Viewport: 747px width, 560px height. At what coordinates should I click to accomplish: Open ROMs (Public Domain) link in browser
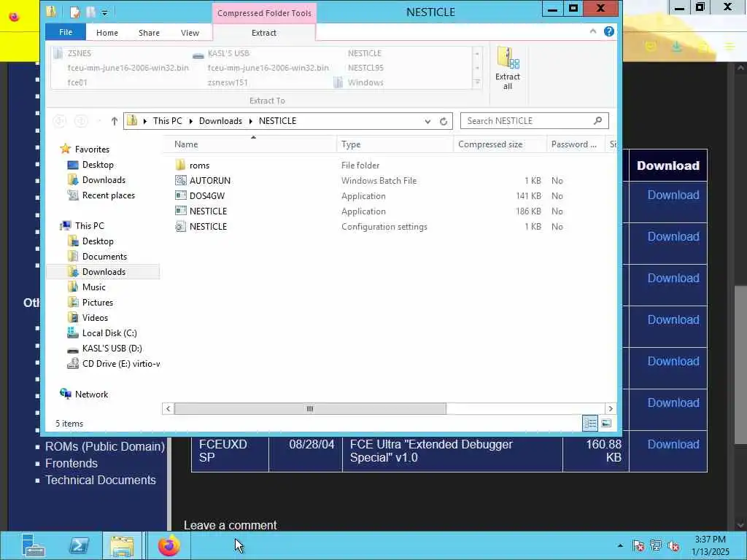pos(105,447)
